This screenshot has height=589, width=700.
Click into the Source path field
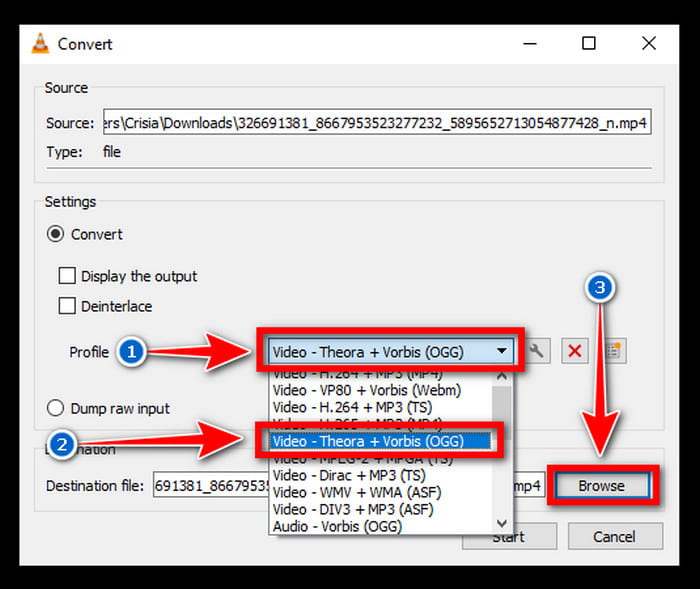coord(377,122)
